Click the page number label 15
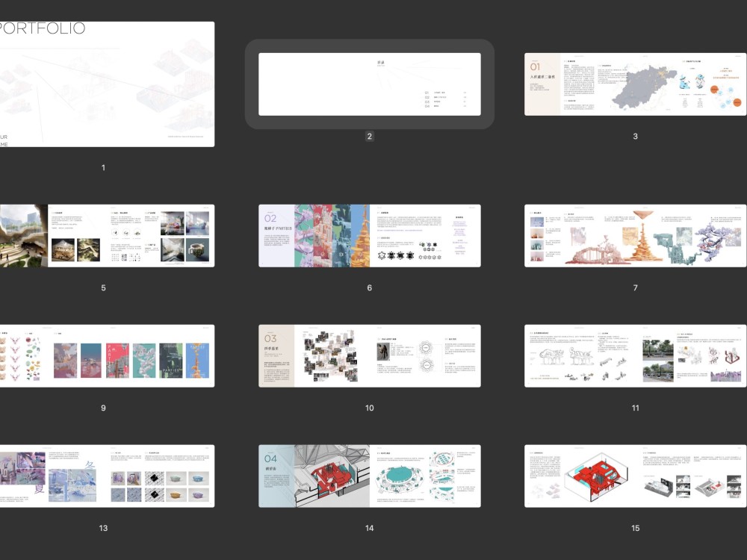The image size is (747, 560). click(x=635, y=528)
